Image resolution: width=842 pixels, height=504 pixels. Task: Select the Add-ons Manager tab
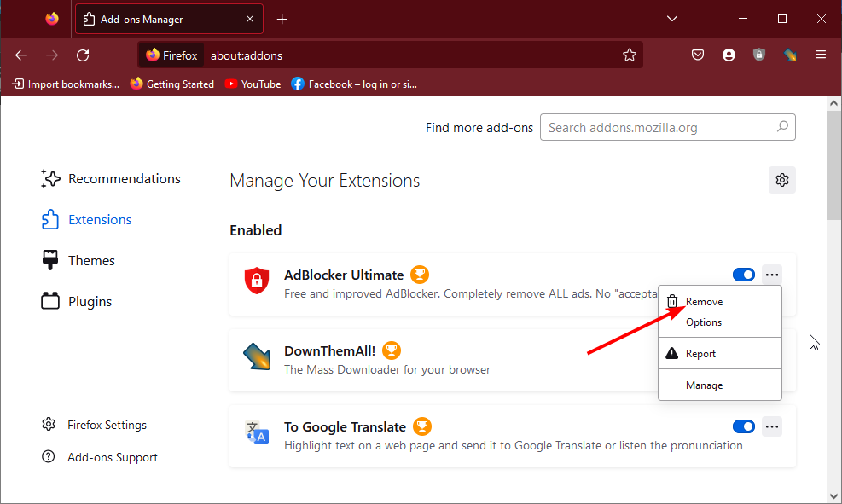tap(169, 19)
